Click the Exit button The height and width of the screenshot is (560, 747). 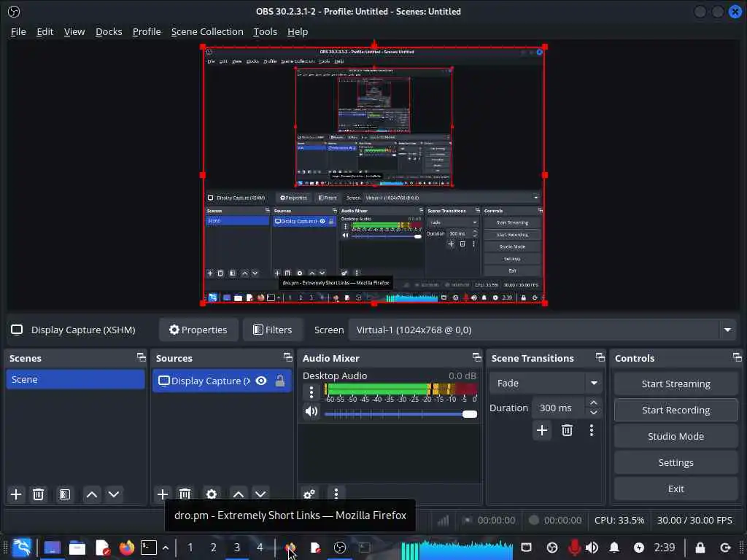tap(676, 489)
